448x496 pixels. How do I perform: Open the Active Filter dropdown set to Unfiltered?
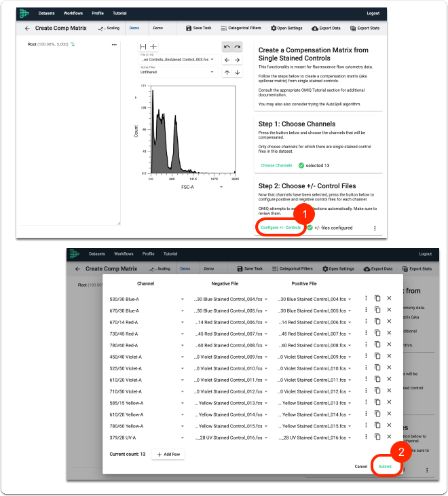tap(178, 72)
